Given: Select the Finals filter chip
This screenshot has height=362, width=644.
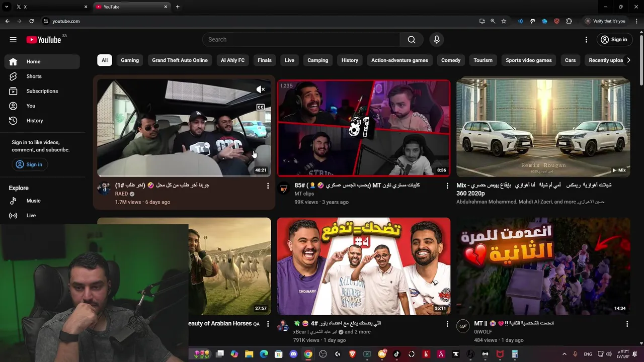Looking at the screenshot, I should (265, 60).
